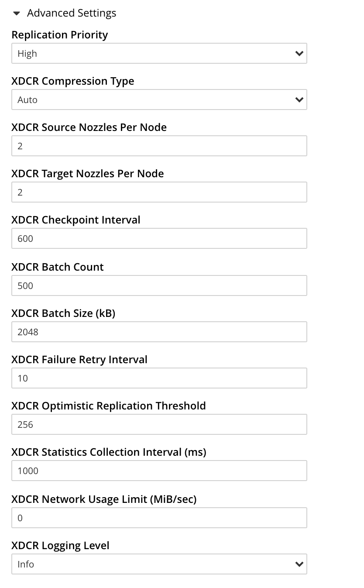Click the XDCR Batch Size field

(159, 332)
